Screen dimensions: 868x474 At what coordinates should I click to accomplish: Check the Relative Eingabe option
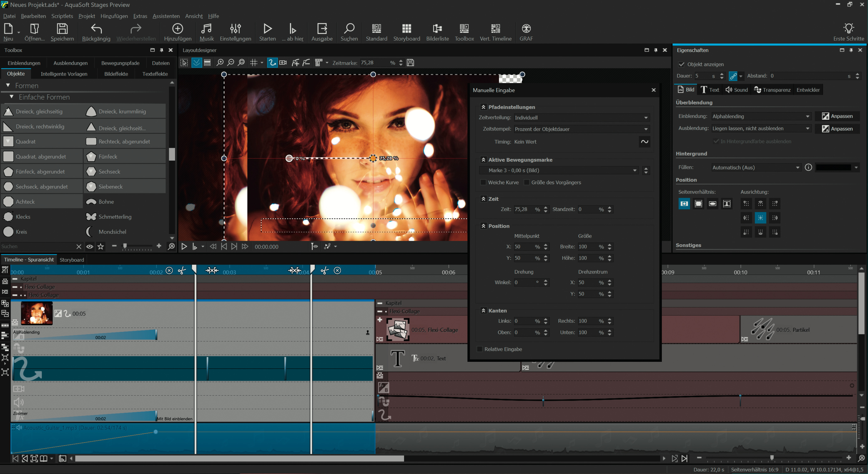480,349
